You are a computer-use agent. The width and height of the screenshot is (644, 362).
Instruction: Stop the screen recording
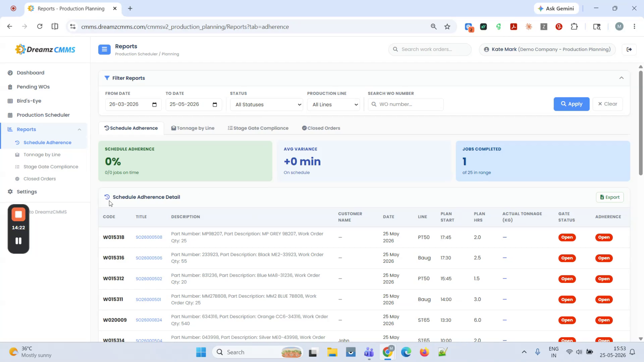tap(18, 214)
